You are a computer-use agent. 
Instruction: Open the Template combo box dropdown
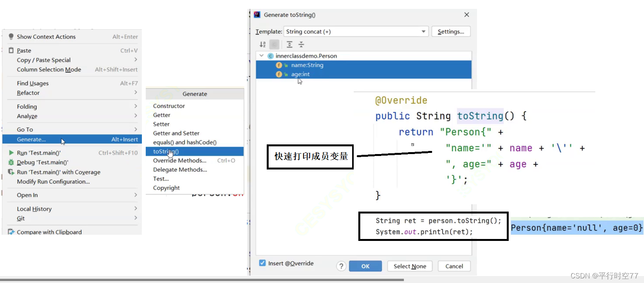356,32
